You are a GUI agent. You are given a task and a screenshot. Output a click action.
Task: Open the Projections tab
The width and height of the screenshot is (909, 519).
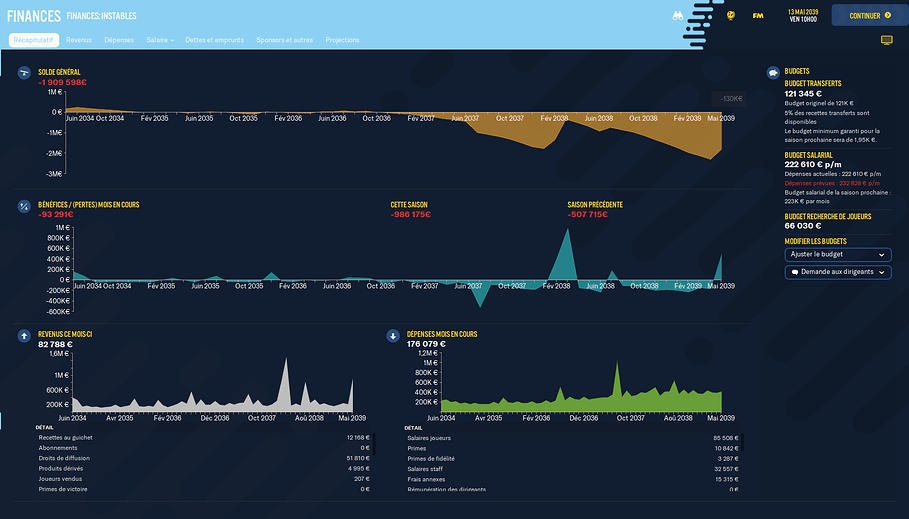coord(342,40)
